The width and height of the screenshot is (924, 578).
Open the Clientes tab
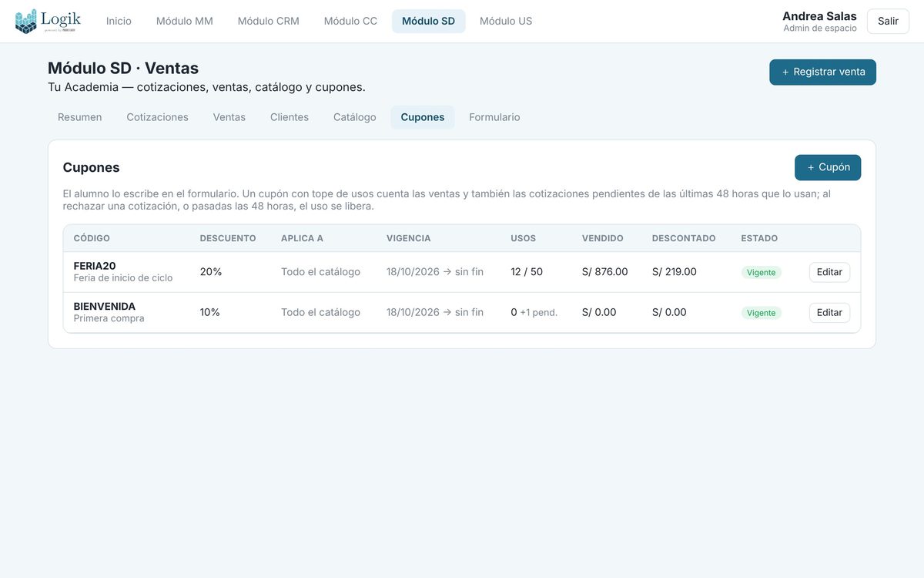pos(290,117)
